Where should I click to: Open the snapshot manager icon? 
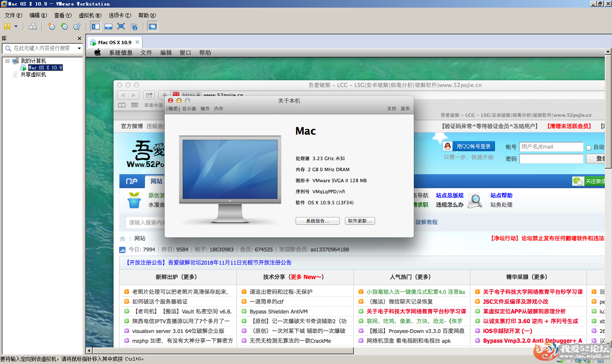point(77,26)
